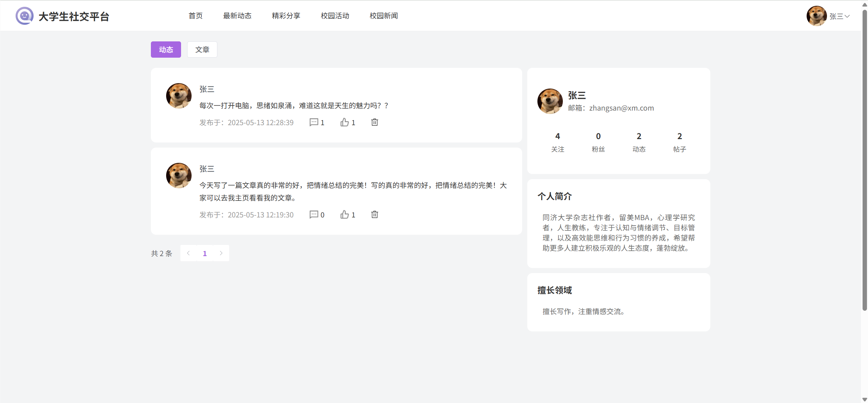The height and width of the screenshot is (403, 868).
Task: Open 最新动态 in the navigation
Action: point(237,16)
